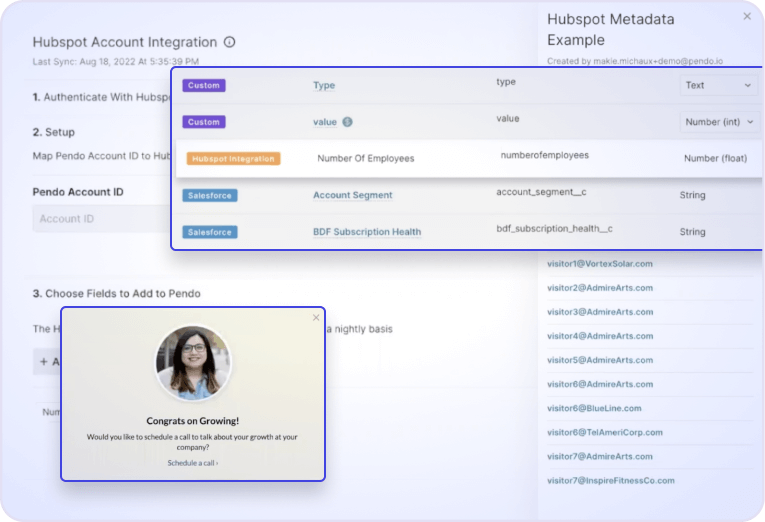Open the Account Segment field link

353,195
